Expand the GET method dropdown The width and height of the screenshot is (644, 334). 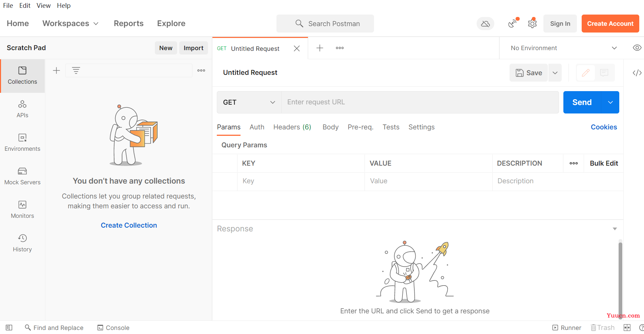tap(249, 102)
